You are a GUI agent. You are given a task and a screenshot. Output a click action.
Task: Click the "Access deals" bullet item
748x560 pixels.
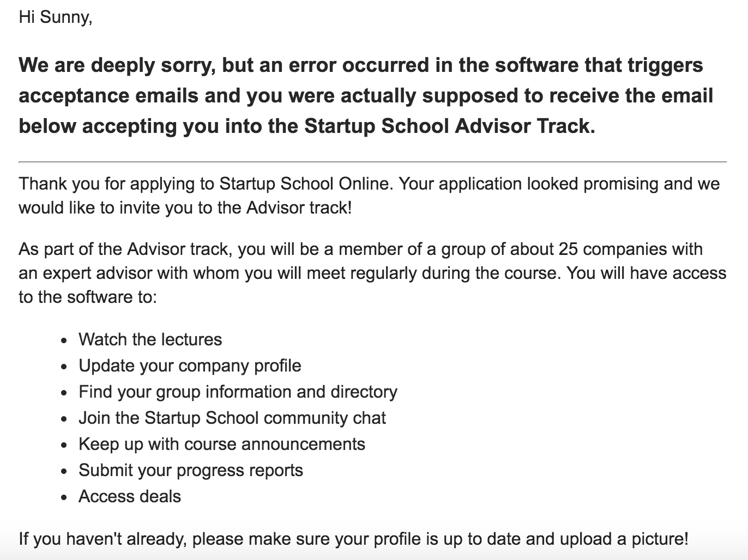pos(129,496)
